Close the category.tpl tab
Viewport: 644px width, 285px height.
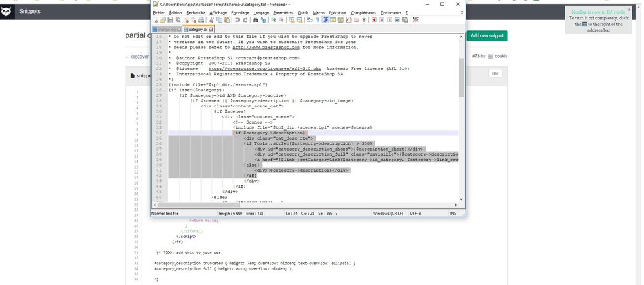click(x=211, y=30)
